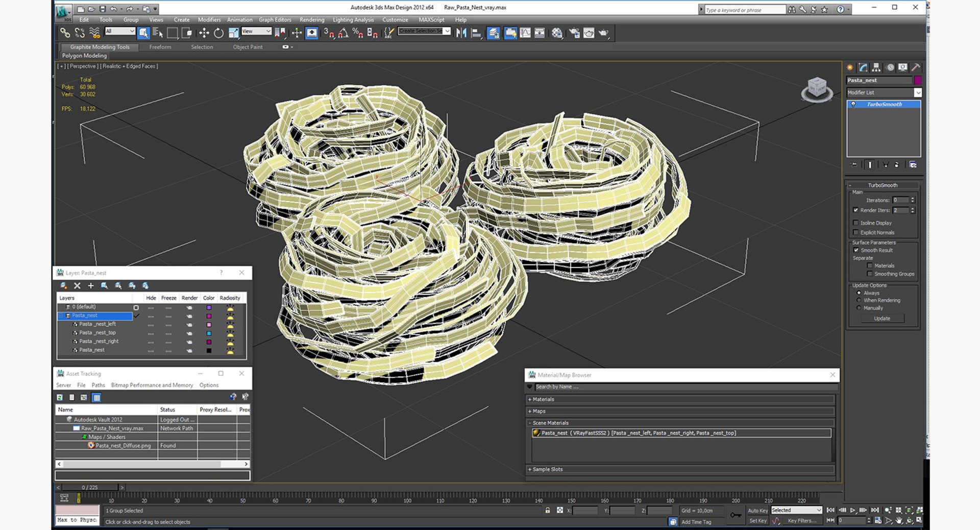Enable the Explicit Normals checkbox
980x530 pixels.
coord(856,232)
